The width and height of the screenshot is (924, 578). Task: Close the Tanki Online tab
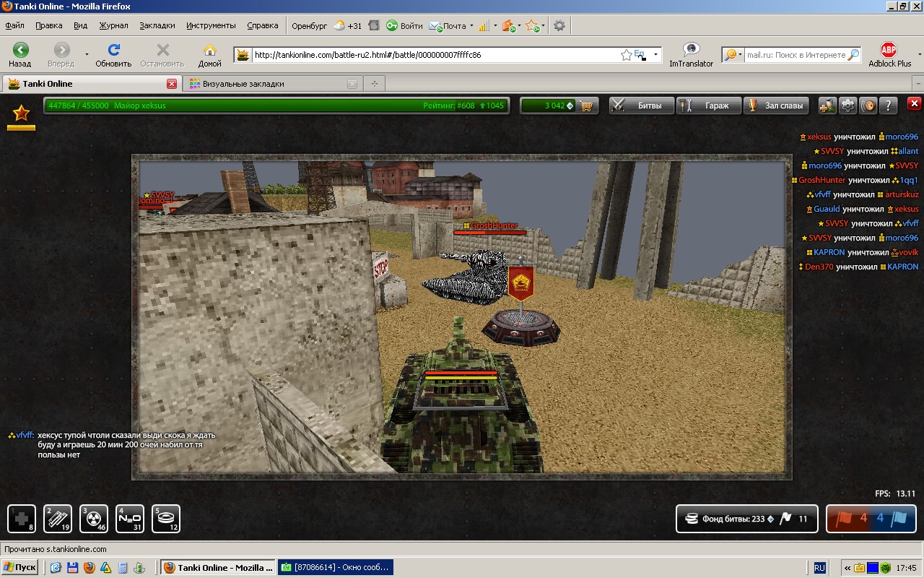[x=172, y=84]
